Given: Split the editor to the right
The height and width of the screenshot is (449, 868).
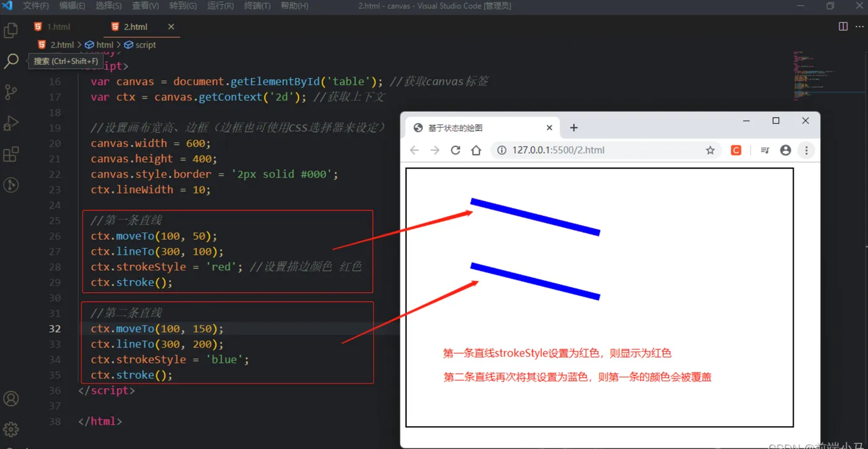Looking at the screenshot, I should point(843,26).
